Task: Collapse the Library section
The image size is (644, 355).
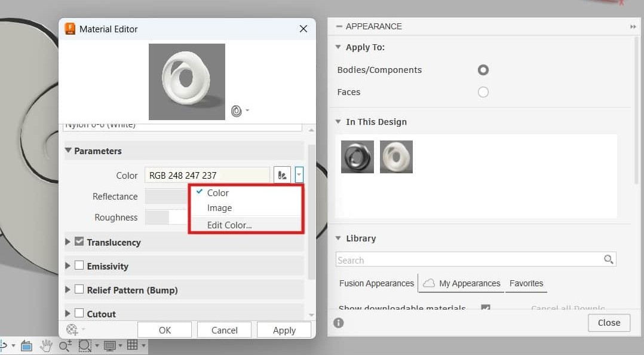Action: click(338, 238)
